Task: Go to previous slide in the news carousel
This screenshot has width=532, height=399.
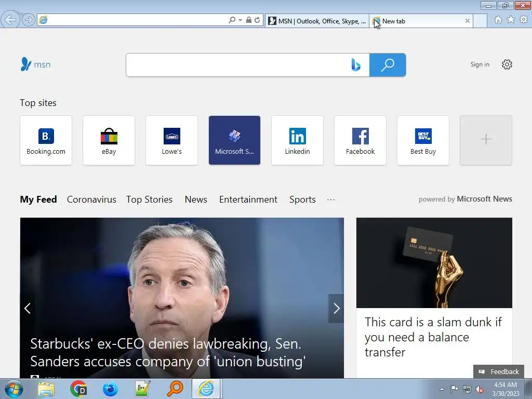Action: (x=28, y=308)
